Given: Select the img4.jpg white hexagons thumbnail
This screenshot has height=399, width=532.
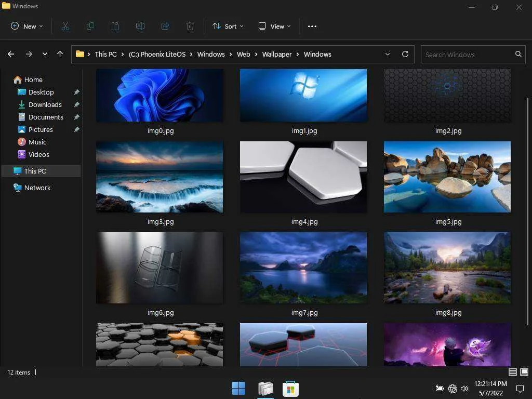Looking at the screenshot, I should [x=303, y=177].
